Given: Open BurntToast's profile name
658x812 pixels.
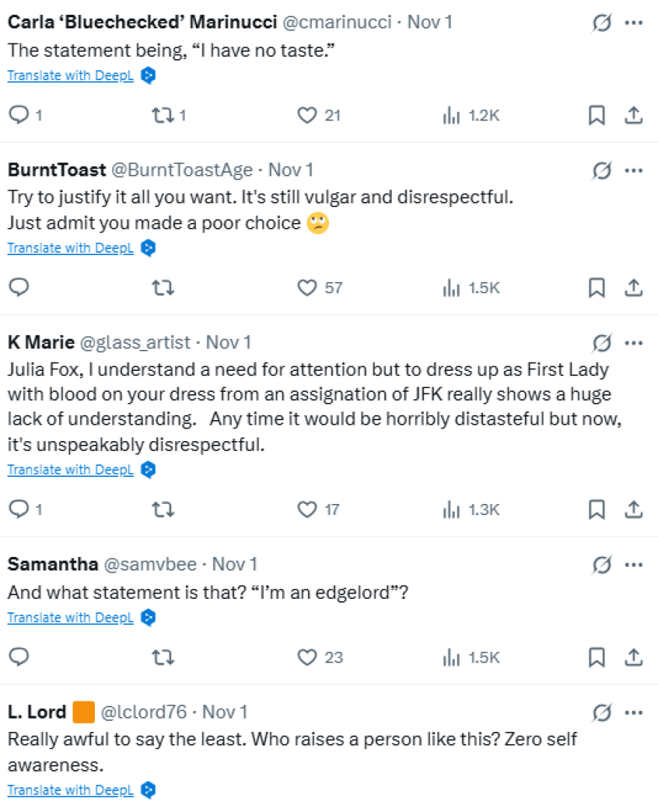Looking at the screenshot, I should click(x=57, y=170).
